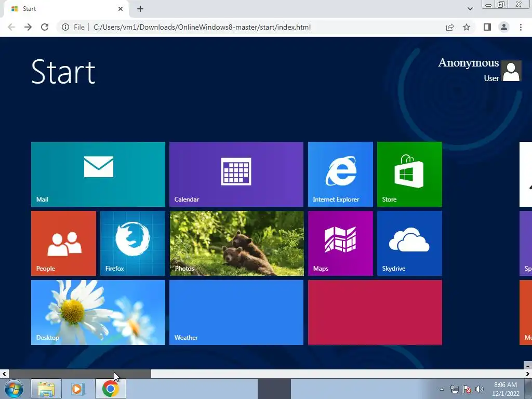Open the tab search dropdown arrow
The height and width of the screenshot is (399, 532).
(470, 9)
